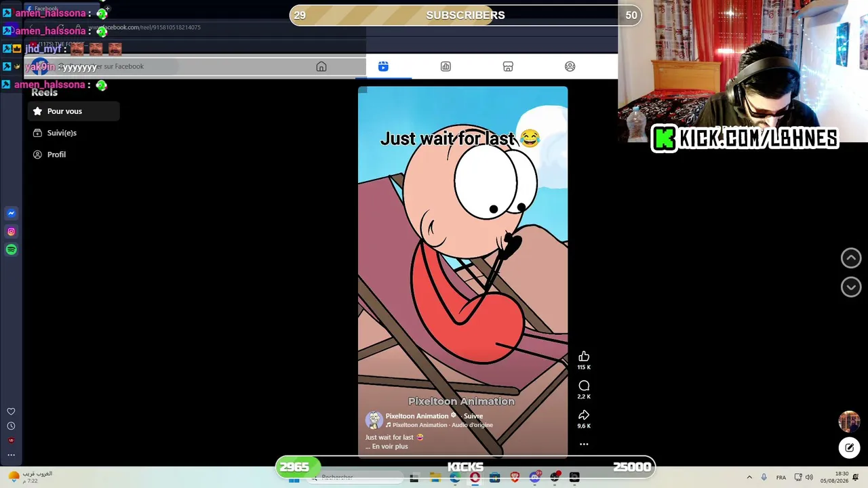Open Spotify in browser sidebar
The image size is (868, 488).
[x=11, y=249]
